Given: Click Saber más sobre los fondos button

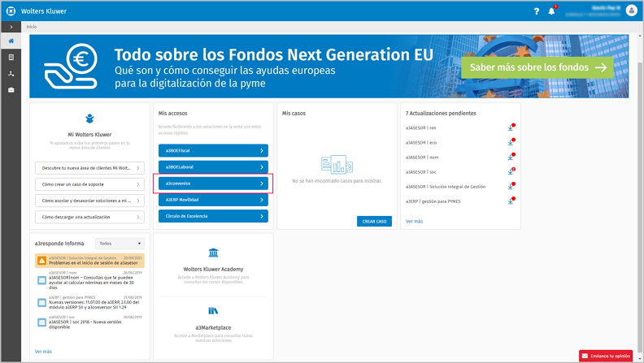Looking at the screenshot, I should click(537, 67).
